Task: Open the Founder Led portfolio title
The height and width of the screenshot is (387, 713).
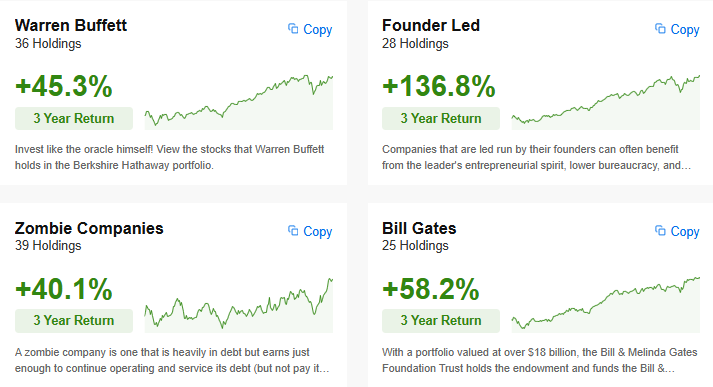Action: pyautogui.click(x=431, y=25)
